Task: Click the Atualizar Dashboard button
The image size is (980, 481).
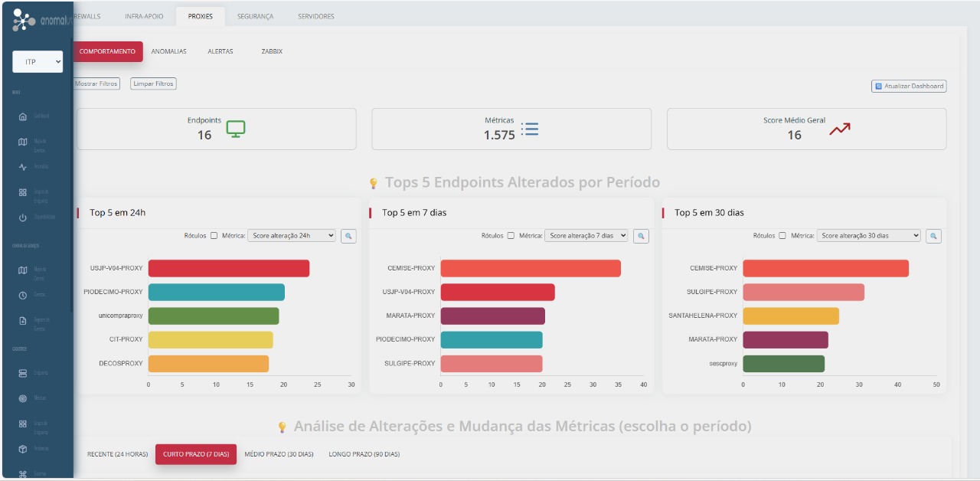Action: tap(909, 87)
